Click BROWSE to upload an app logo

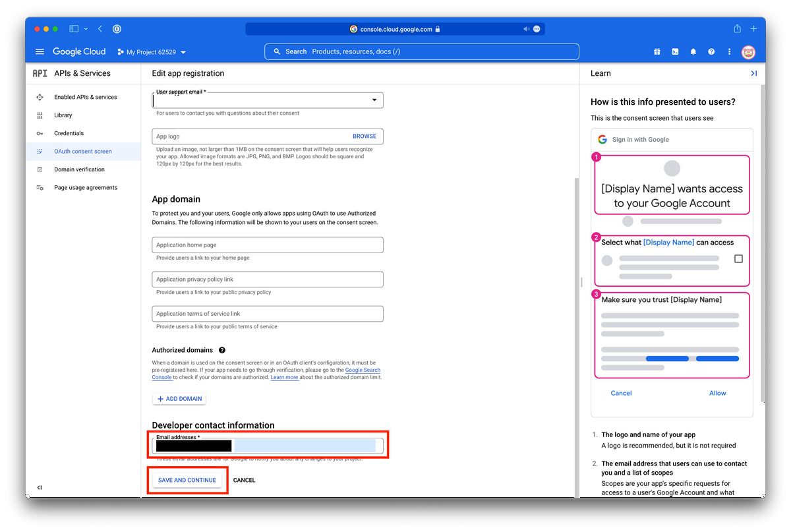[365, 136]
